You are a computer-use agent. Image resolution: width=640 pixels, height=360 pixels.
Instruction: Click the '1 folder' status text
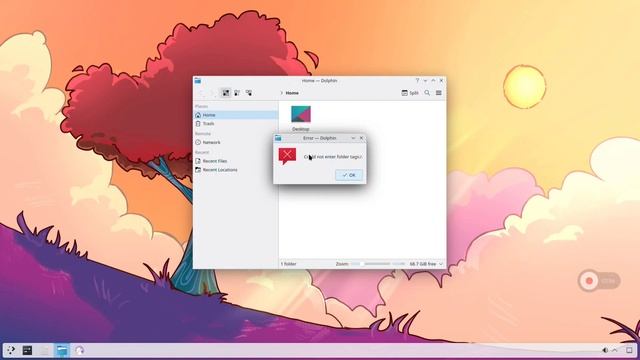[288, 264]
